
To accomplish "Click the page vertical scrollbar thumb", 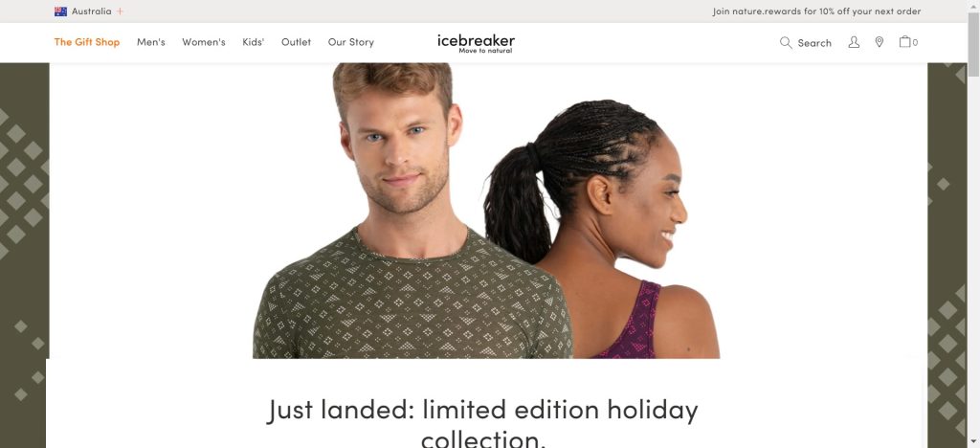I will [973, 36].
